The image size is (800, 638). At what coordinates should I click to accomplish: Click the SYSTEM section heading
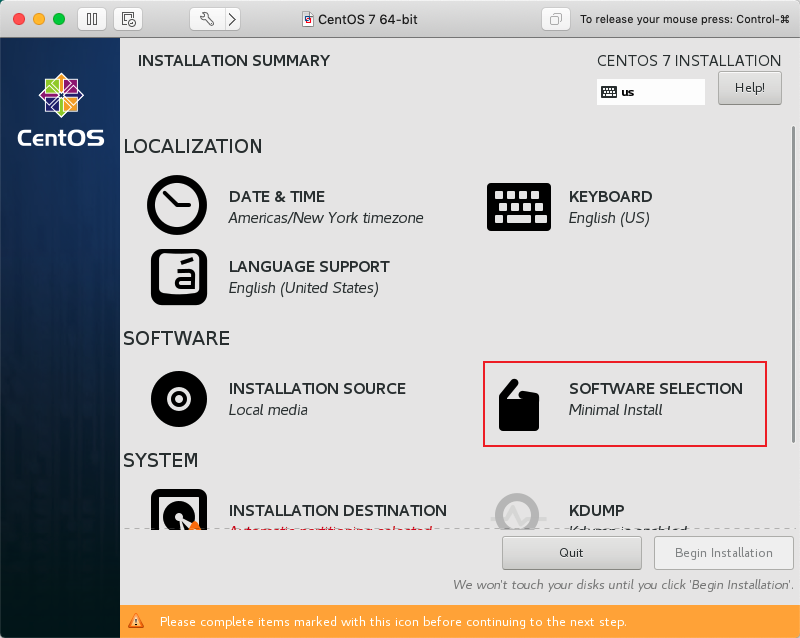(x=161, y=460)
